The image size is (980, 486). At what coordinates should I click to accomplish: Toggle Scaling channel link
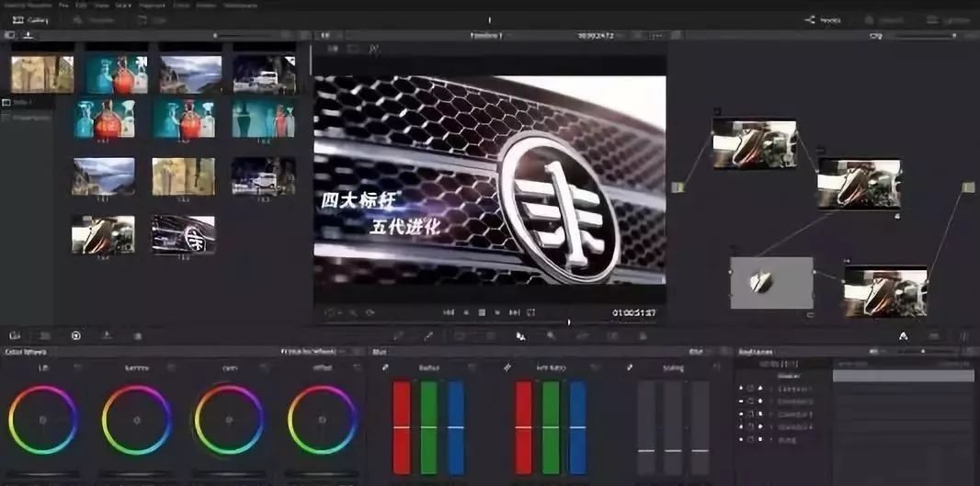630,367
